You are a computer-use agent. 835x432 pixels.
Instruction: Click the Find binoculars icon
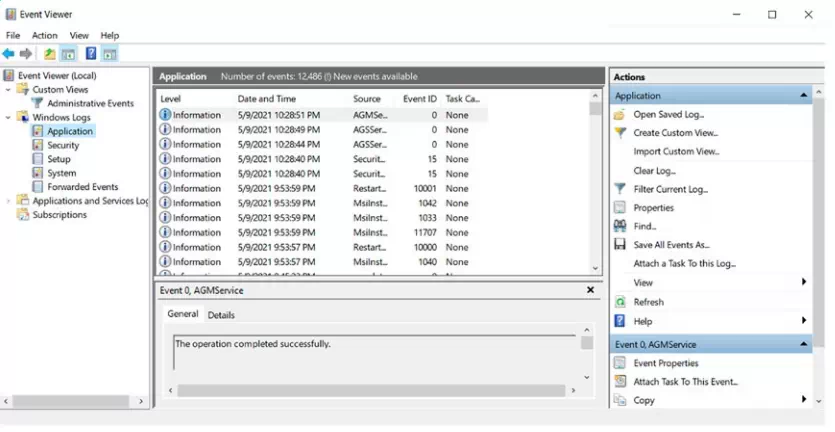(x=620, y=227)
